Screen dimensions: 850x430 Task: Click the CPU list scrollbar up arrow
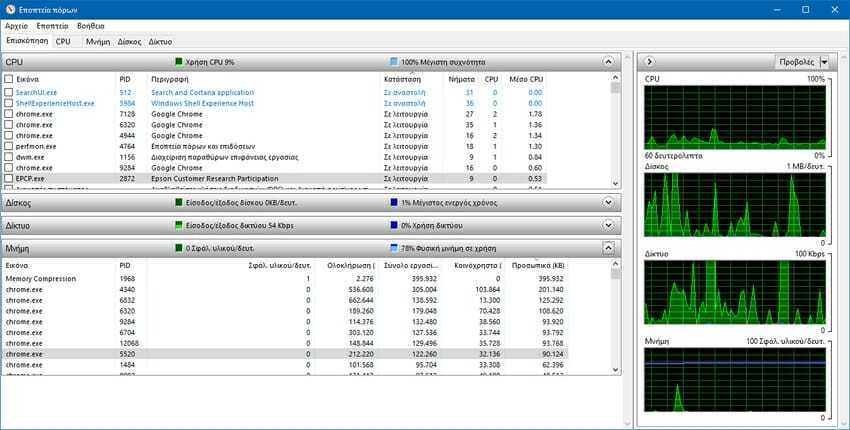[x=615, y=79]
